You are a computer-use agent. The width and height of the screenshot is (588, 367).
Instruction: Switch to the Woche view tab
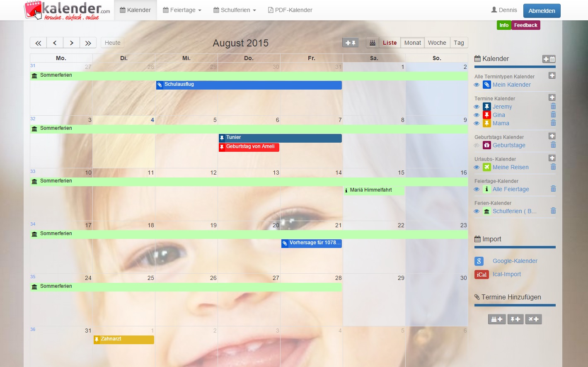coord(437,42)
